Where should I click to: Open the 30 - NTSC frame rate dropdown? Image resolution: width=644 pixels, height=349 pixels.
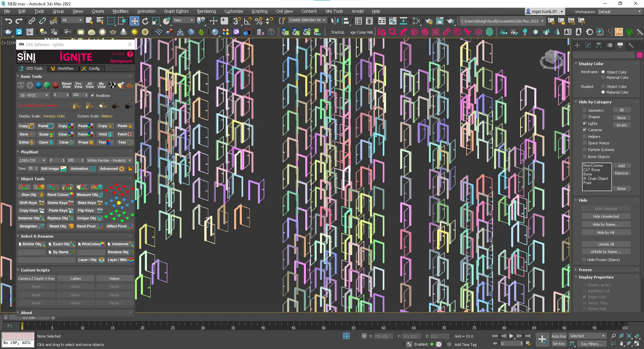pyautogui.click(x=34, y=95)
